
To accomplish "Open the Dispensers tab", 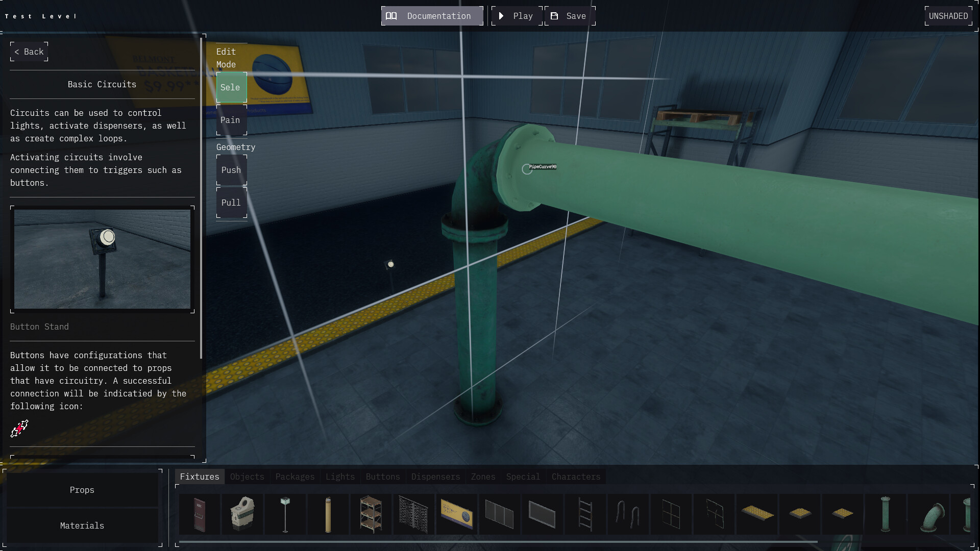I will (x=435, y=477).
